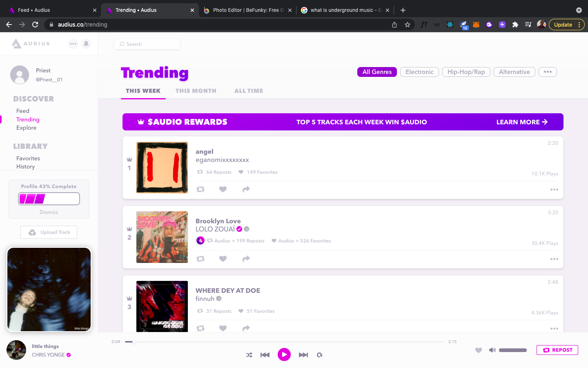588x368 pixels.
Task: Favorite the track Brooklyn Love
Action: (x=223, y=259)
